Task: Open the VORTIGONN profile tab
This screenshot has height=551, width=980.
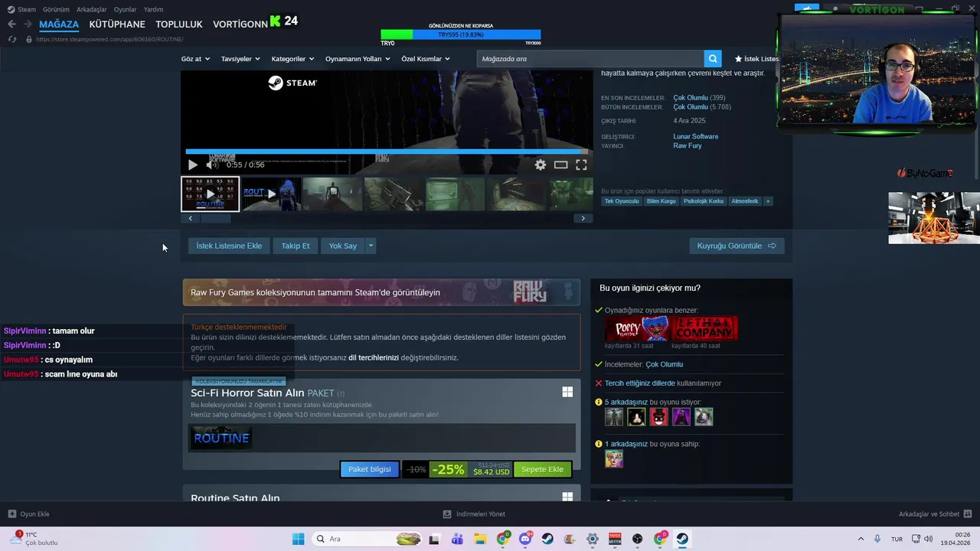Action: tap(240, 24)
